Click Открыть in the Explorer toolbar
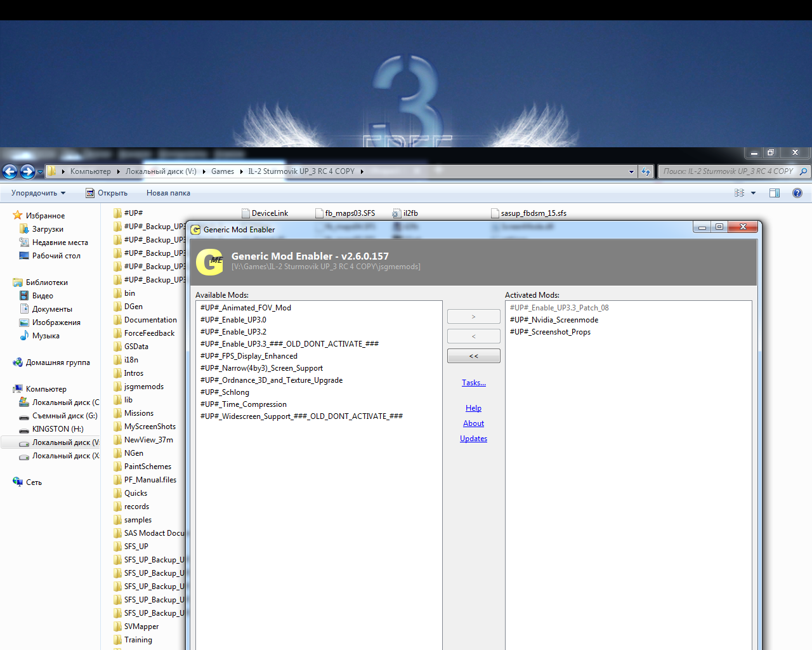The height and width of the screenshot is (650, 812). point(107,193)
